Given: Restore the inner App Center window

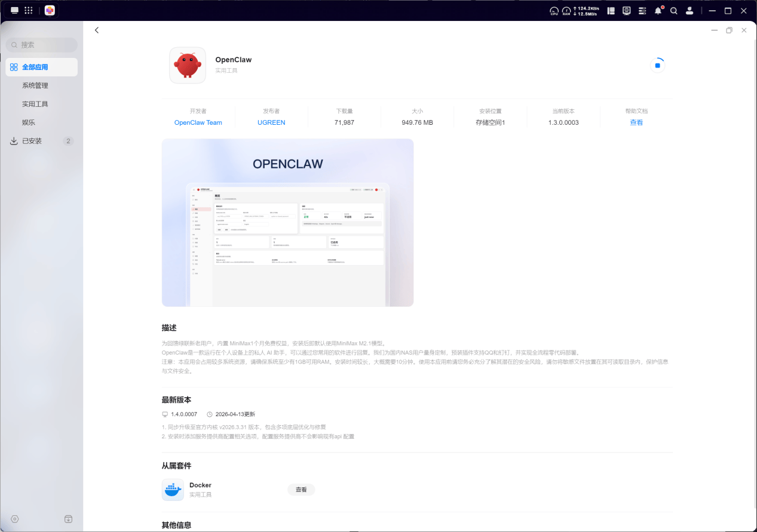Looking at the screenshot, I should coord(729,30).
